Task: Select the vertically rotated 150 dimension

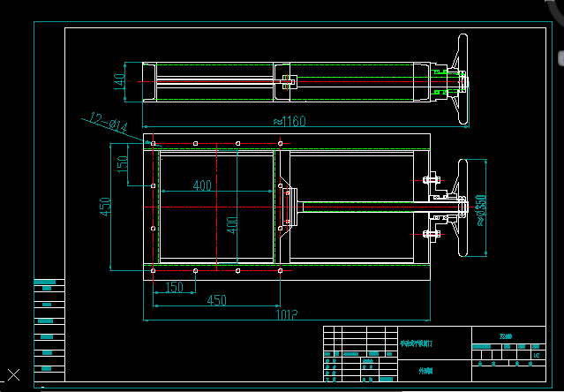Action: (x=123, y=163)
